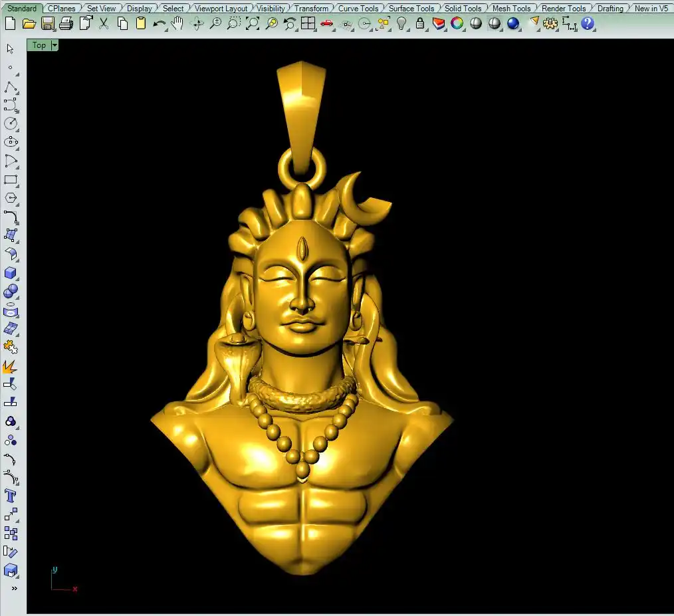
Task: Expand more tools chevron at sidebar bottom
Action: tap(14, 588)
